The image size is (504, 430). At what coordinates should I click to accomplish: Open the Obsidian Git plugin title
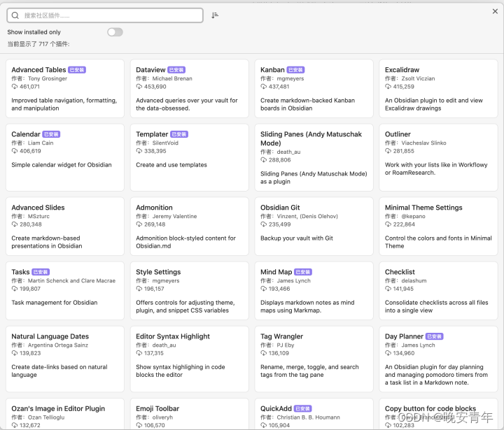pos(280,208)
